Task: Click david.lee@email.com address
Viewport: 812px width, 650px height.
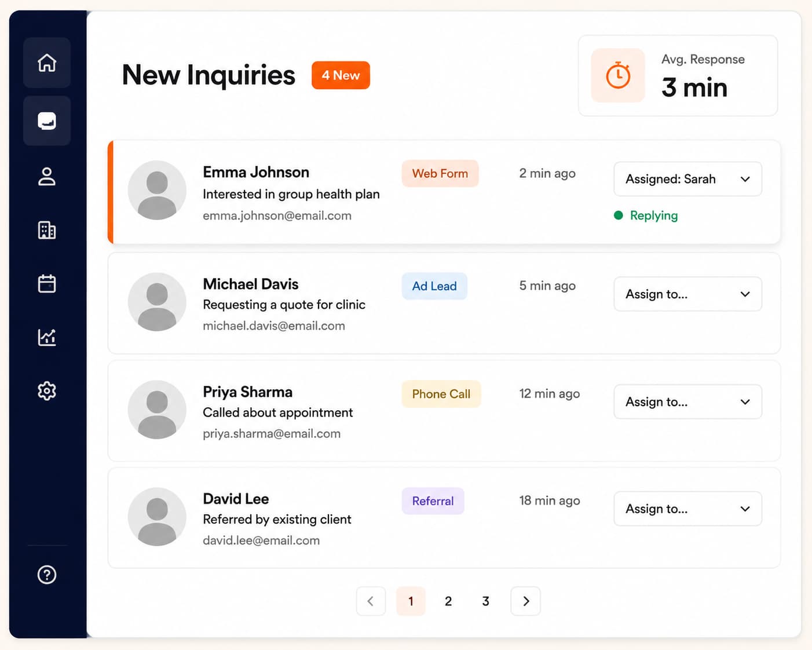Action: click(x=261, y=540)
